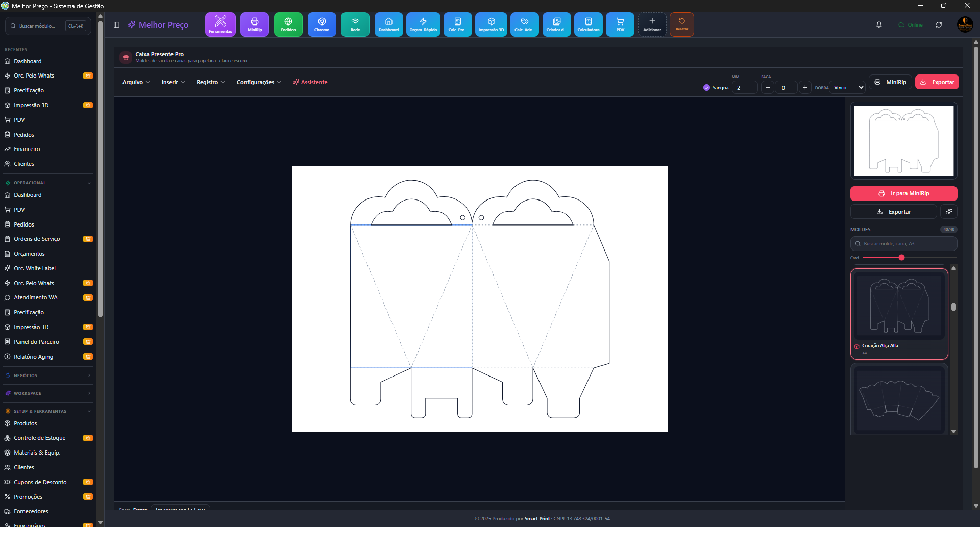
Task: Open the Rede wifi shortcut
Action: pos(355,24)
